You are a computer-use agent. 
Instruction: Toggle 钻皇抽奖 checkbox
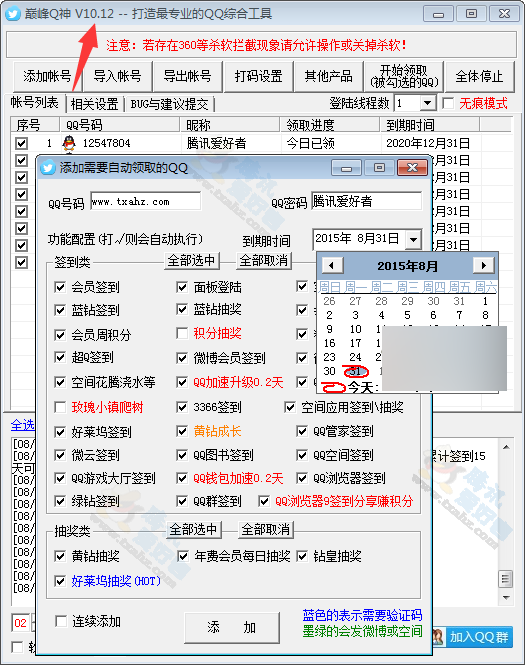[x=302, y=556]
